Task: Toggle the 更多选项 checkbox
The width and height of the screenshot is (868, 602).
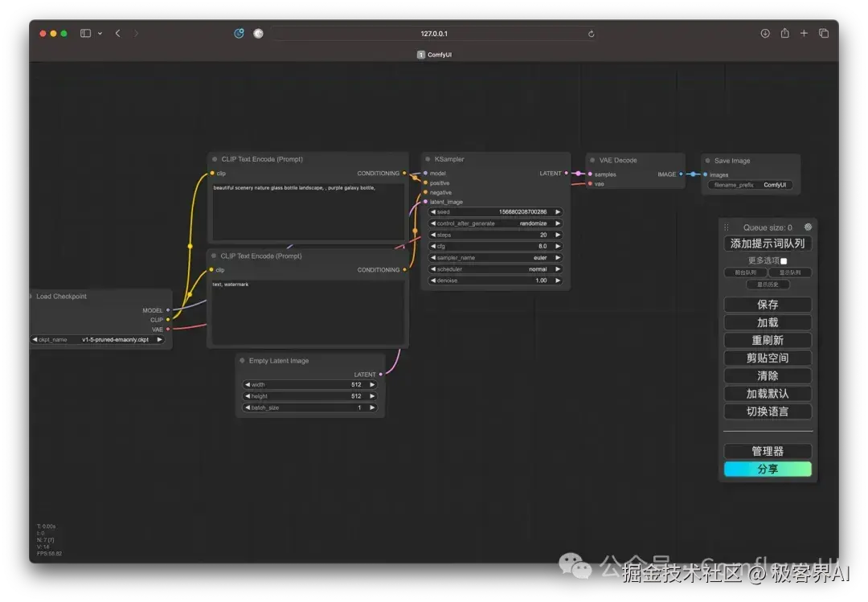Action: pos(784,261)
